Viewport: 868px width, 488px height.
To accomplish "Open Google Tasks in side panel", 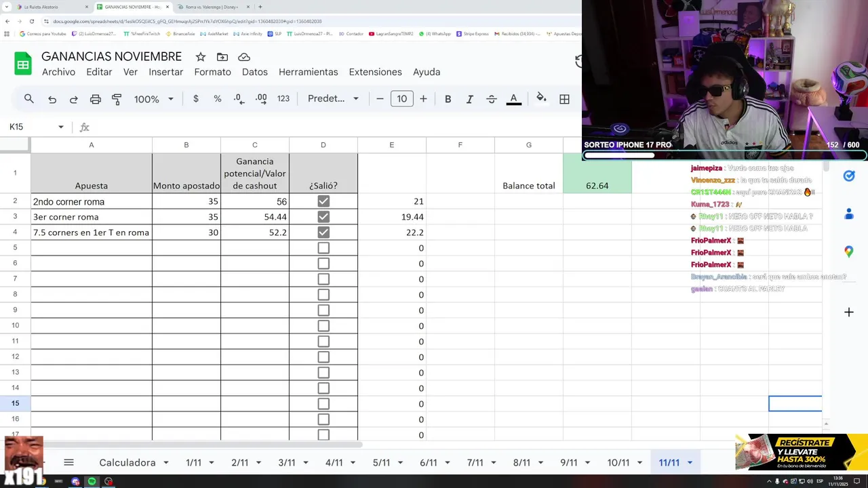I will [849, 176].
